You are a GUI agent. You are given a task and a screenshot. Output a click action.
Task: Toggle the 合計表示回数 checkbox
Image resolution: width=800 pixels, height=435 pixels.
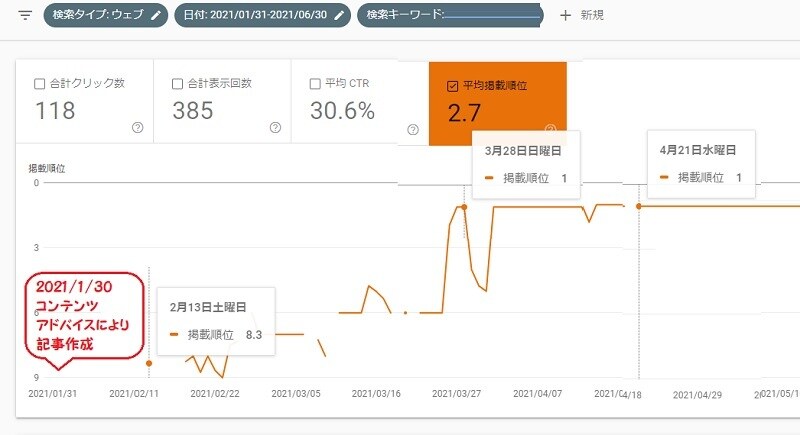tap(177, 84)
